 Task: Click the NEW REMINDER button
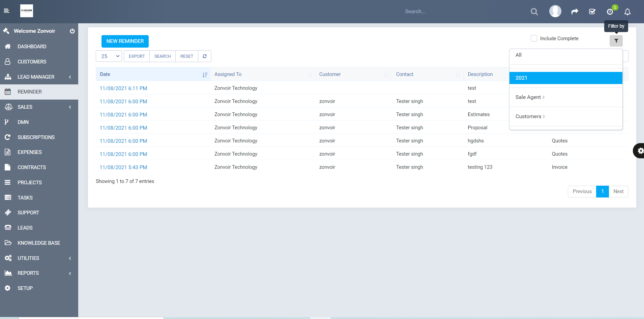coord(125,41)
